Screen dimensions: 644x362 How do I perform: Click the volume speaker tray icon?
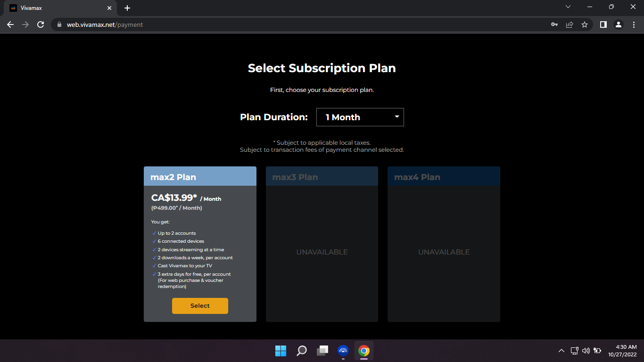point(586,351)
